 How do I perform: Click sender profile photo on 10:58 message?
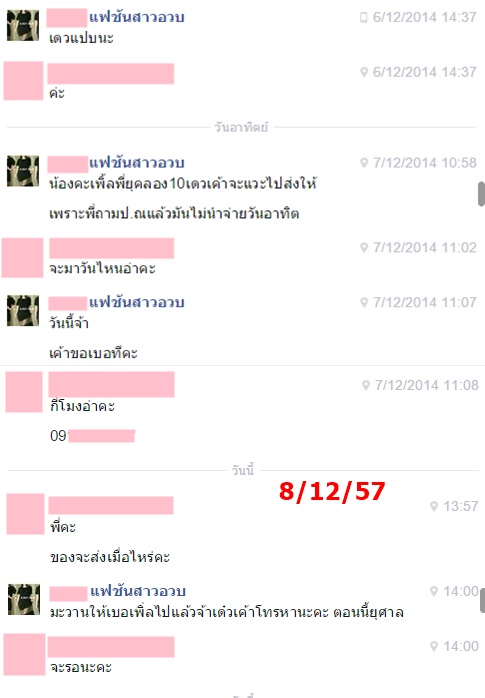tap(23, 170)
